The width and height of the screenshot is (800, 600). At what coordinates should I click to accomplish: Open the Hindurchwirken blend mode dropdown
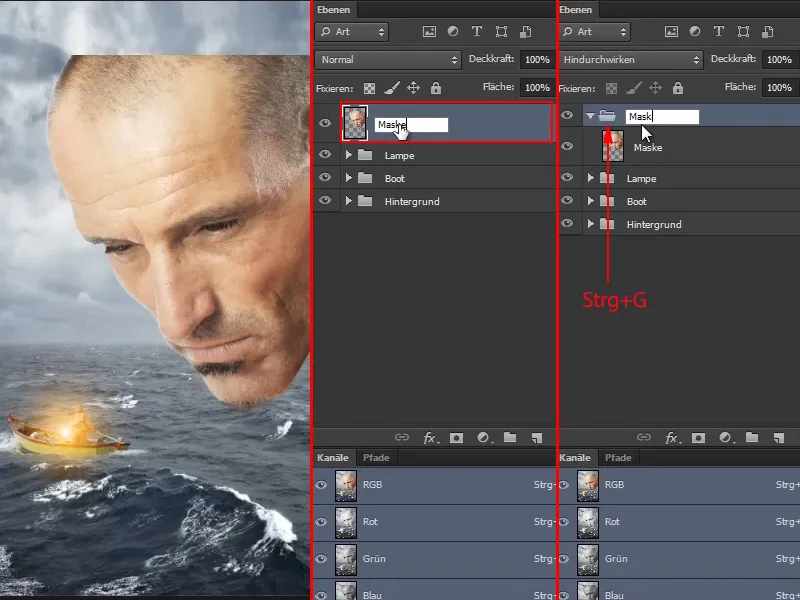[631, 60]
